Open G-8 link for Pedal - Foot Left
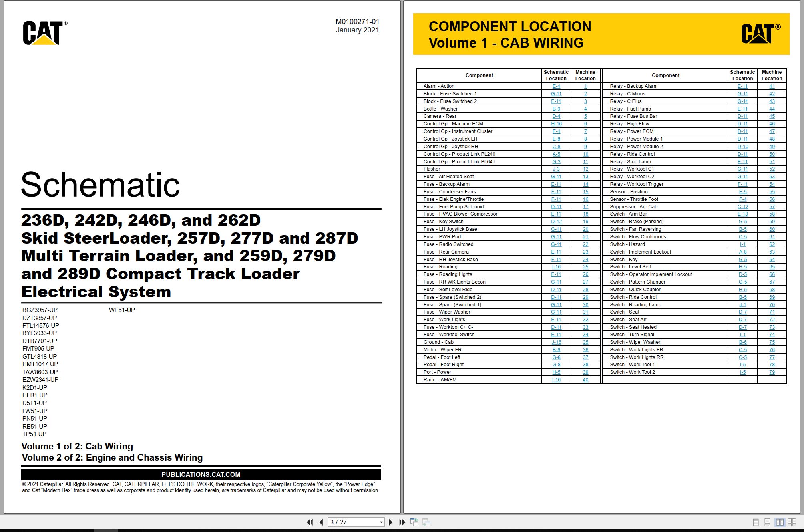Screen dimensions: 804x532 [556, 357]
